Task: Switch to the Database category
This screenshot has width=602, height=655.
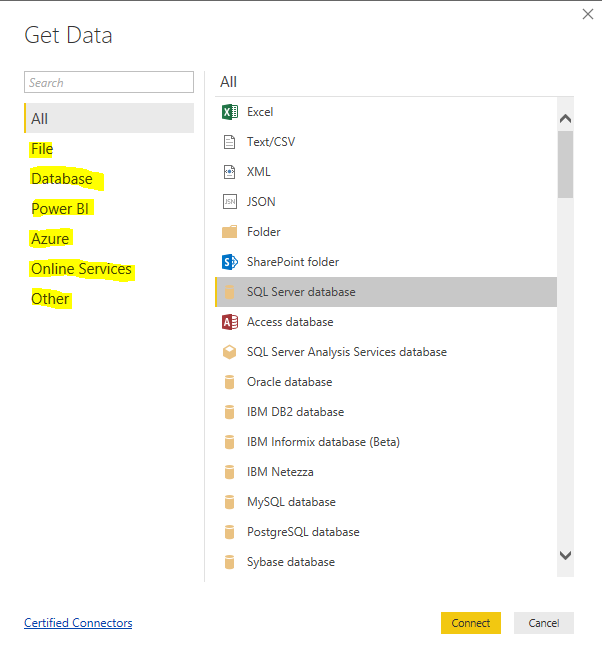Action: click(x=62, y=179)
